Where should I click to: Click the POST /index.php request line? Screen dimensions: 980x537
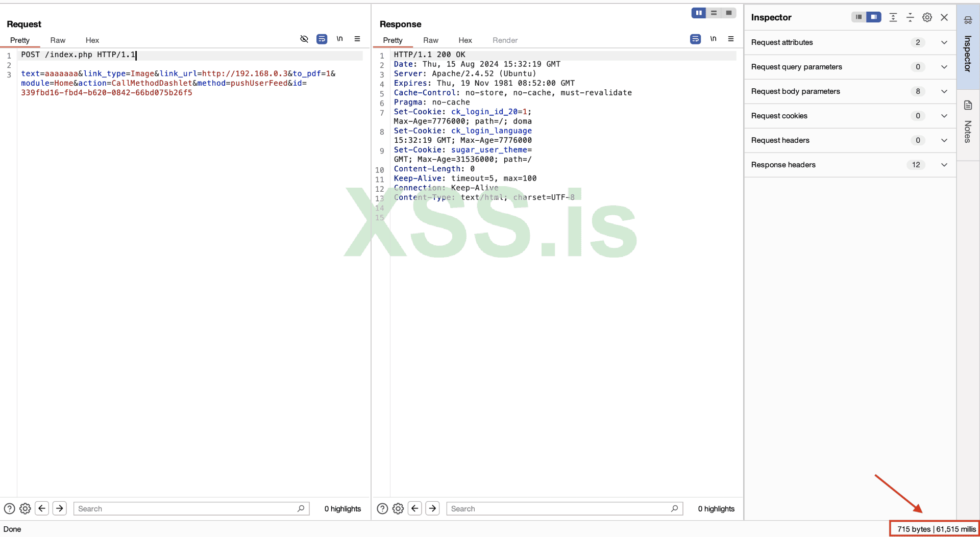click(x=78, y=55)
